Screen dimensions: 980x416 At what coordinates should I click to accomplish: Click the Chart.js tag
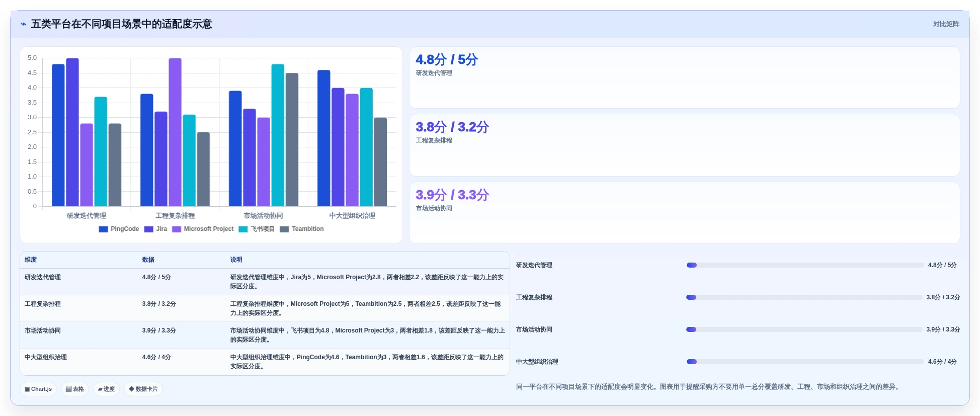tap(38, 389)
